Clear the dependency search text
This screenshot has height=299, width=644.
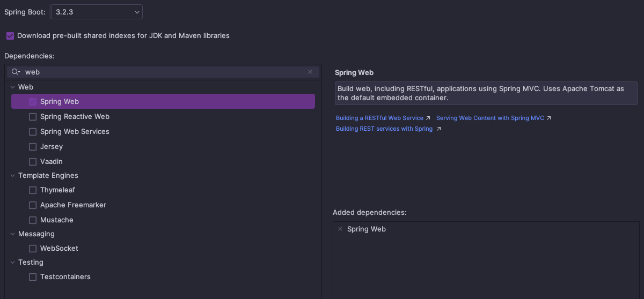pos(310,72)
